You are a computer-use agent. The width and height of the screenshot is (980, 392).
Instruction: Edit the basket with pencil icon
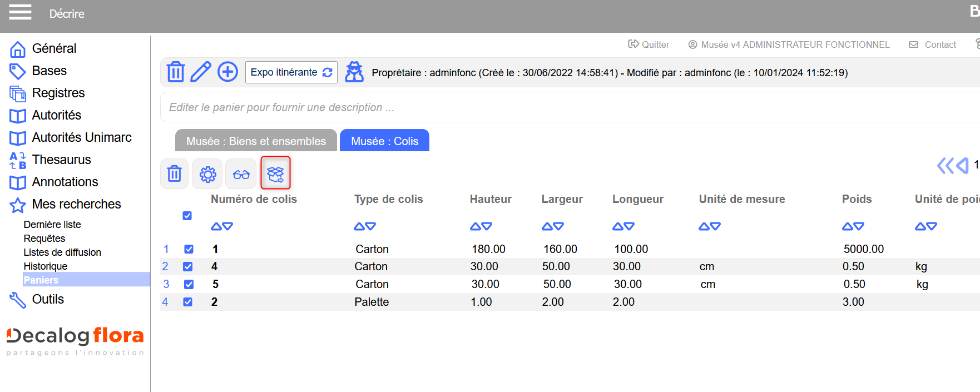click(201, 72)
